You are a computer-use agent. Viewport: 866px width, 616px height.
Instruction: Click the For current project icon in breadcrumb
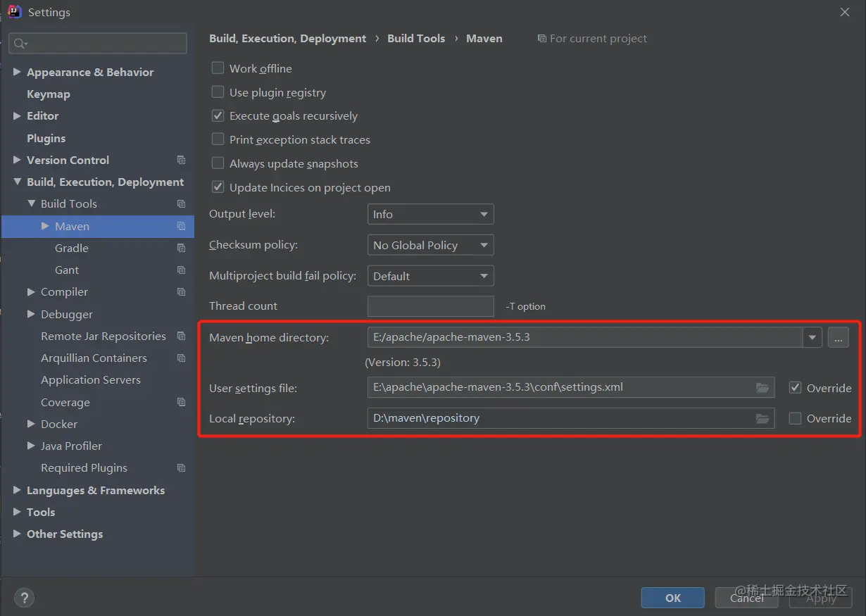[x=541, y=39]
